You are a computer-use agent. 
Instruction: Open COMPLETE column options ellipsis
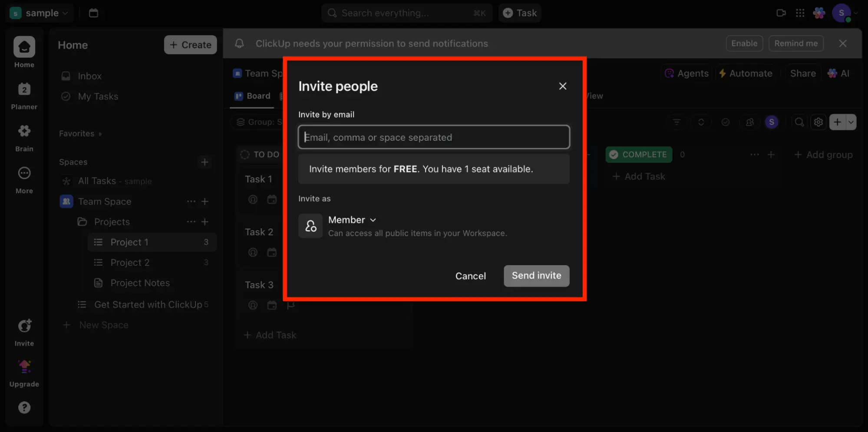pos(755,155)
